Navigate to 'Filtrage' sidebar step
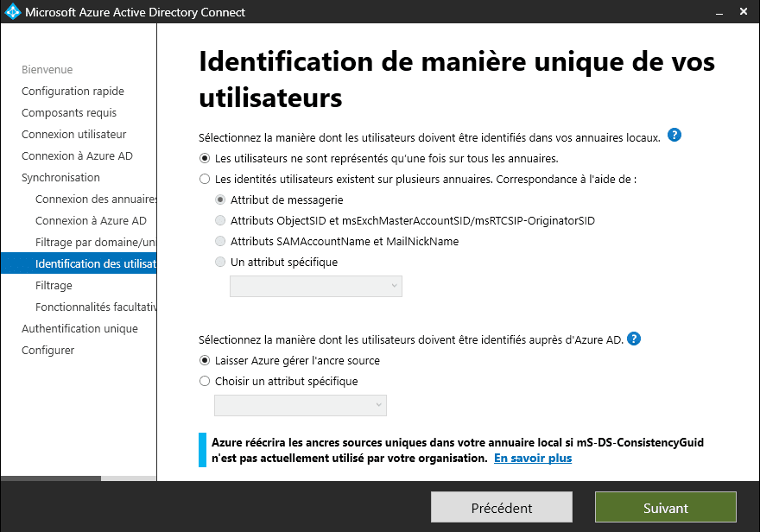 (x=54, y=286)
